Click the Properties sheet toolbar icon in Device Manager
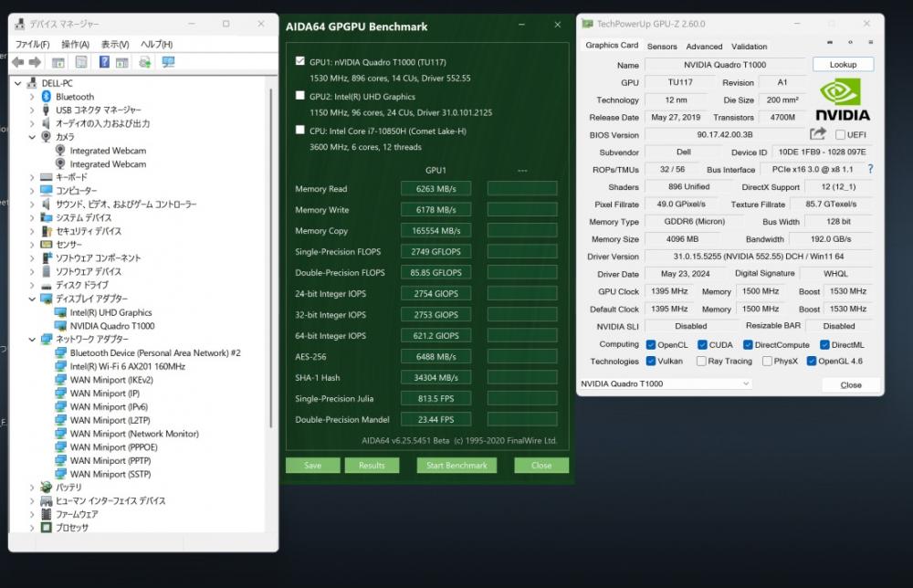The width and height of the screenshot is (913, 588). pos(81,62)
